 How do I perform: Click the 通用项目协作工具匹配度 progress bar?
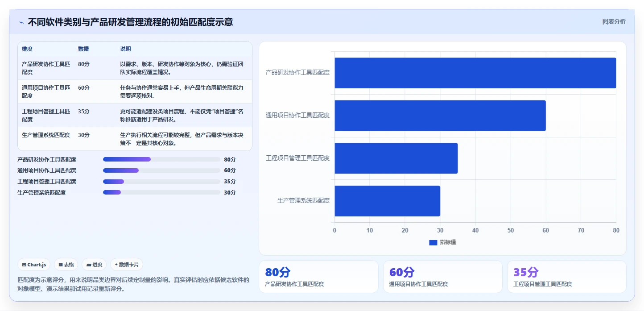161,170
